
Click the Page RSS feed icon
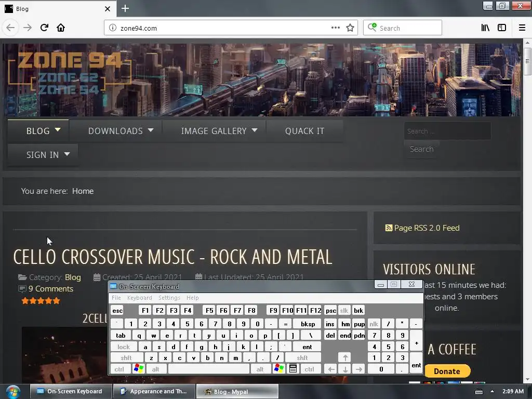click(x=389, y=228)
